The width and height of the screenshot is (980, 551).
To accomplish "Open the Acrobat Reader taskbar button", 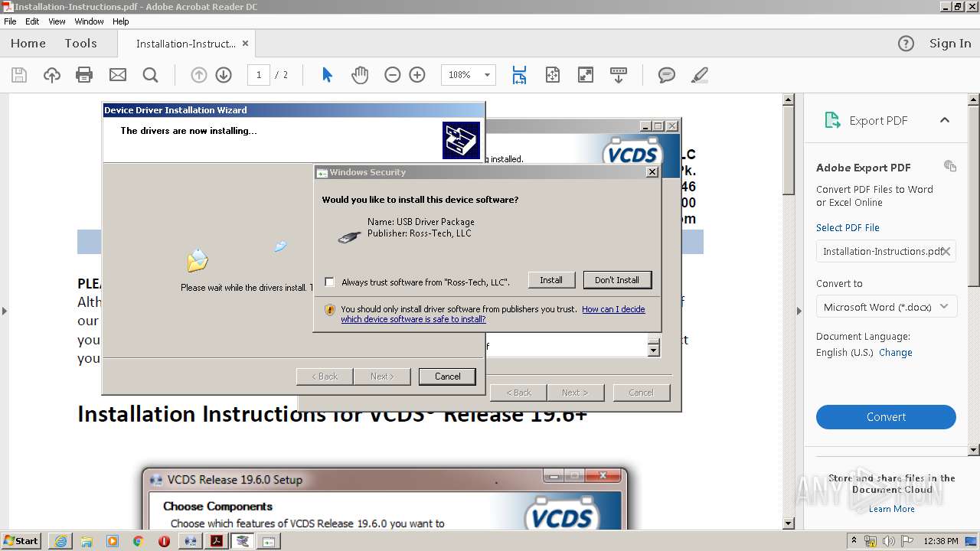I will pyautogui.click(x=217, y=541).
